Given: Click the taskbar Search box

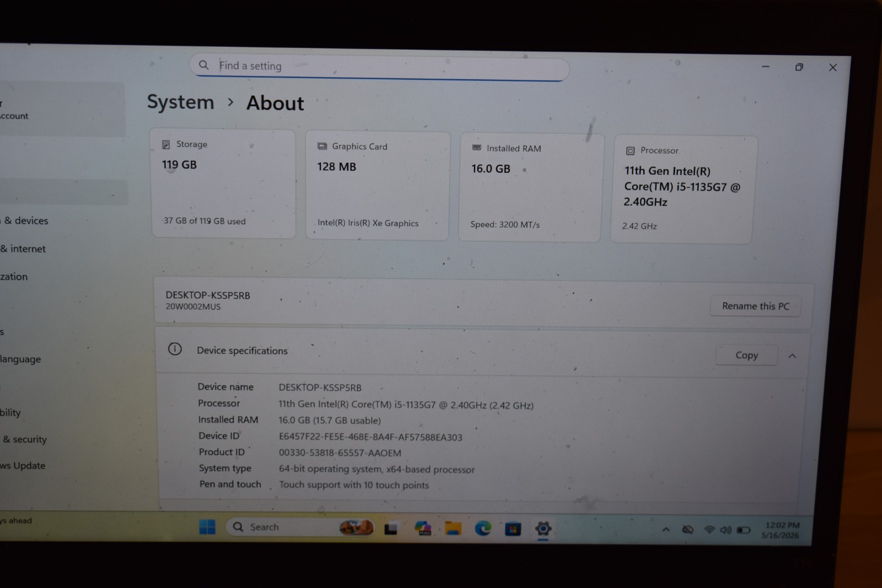Looking at the screenshot, I should click(x=300, y=527).
